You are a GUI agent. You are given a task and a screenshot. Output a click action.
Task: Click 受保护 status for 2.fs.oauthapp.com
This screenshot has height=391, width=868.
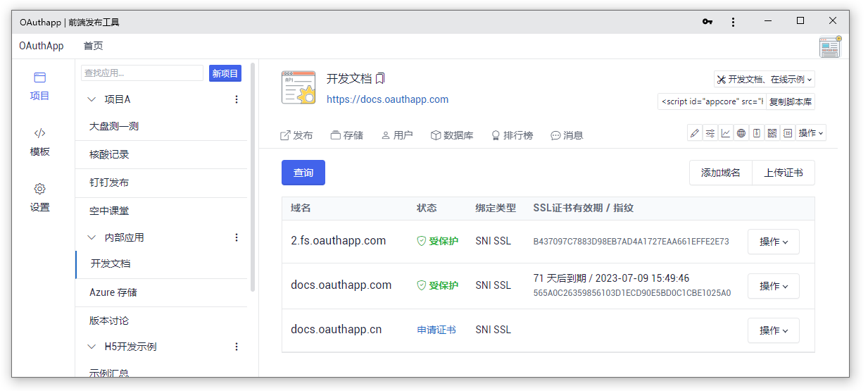tap(437, 241)
